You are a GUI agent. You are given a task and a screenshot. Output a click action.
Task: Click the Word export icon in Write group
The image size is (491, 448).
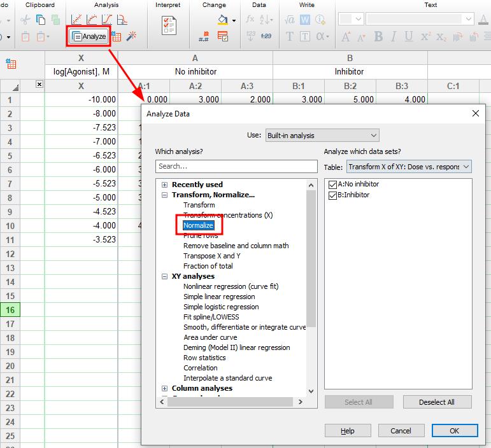[x=305, y=20]
